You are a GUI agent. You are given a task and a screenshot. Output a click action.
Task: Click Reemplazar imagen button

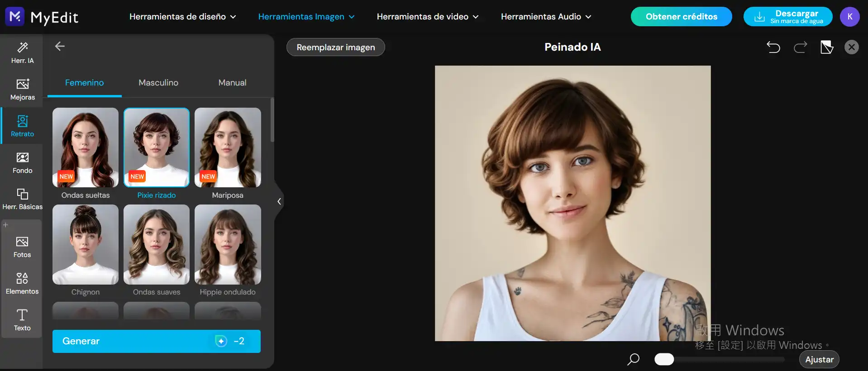[x=336, y=47]
